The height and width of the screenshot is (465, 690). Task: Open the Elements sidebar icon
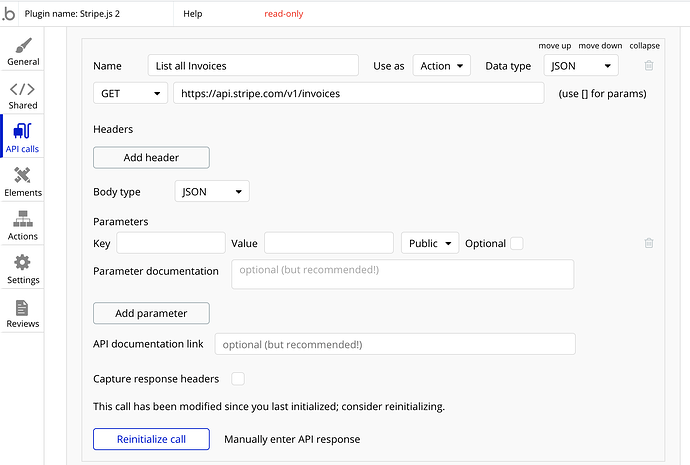point(23,177)
